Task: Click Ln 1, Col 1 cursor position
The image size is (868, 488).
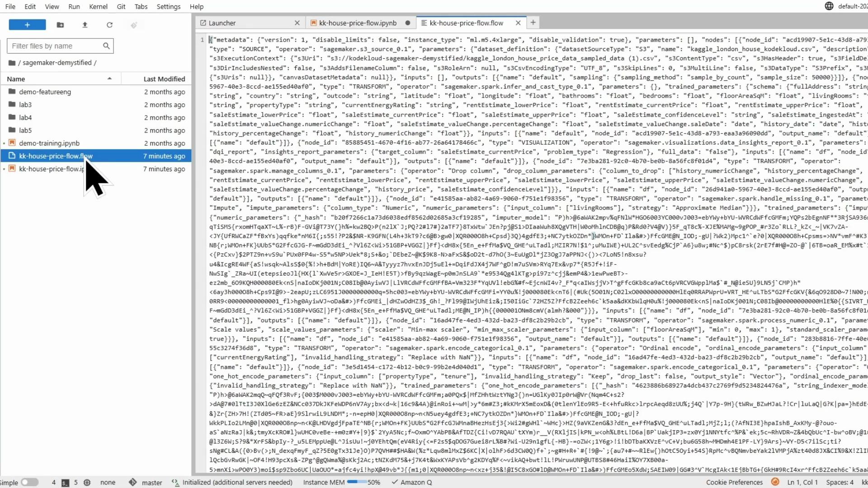Action: pos(802,483)
